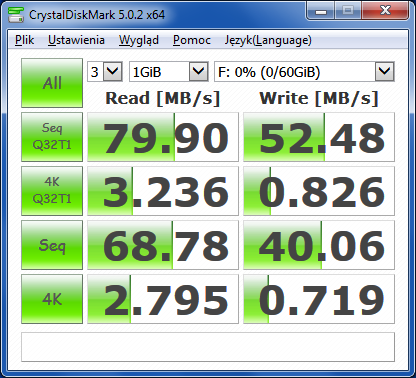
Task: Click the empty comment field at bottom
Action: point(208,347)
